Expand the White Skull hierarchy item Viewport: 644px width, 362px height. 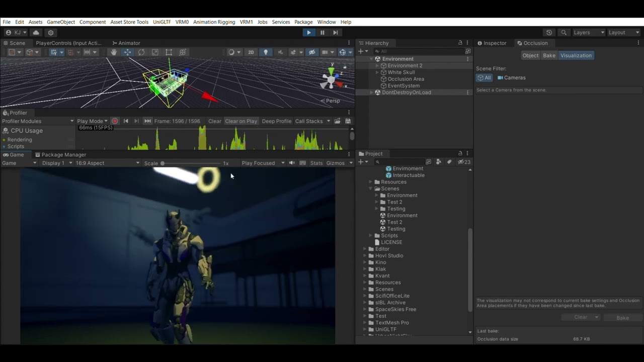click(x=377, y=72)
